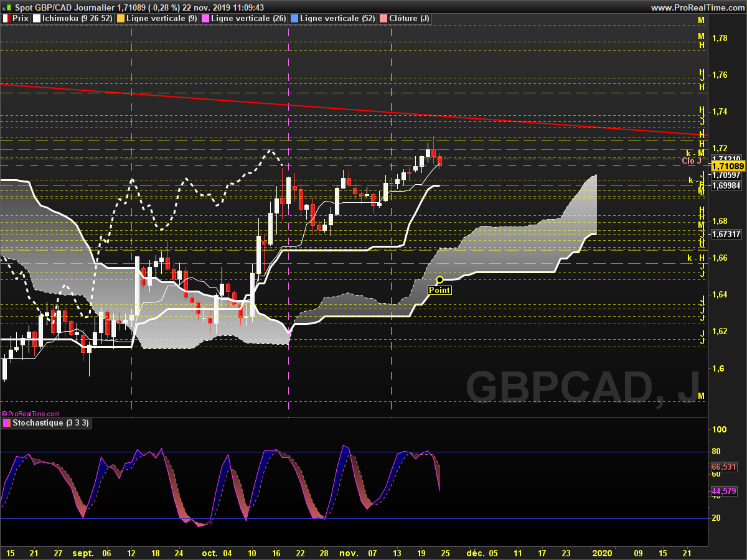
Task: Click the 100 level on stochastic scale
Action: (x=719, y=429)
